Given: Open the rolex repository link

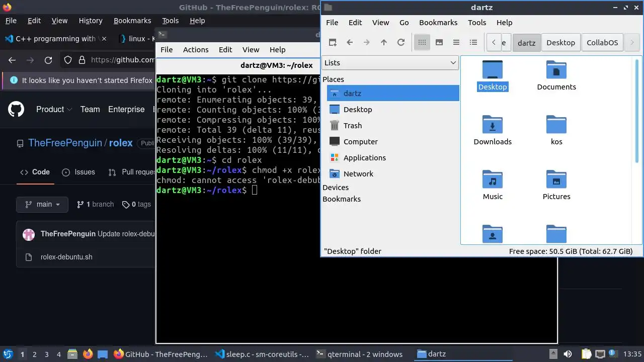Looking at the screenshot, I should tap(121, 143).
